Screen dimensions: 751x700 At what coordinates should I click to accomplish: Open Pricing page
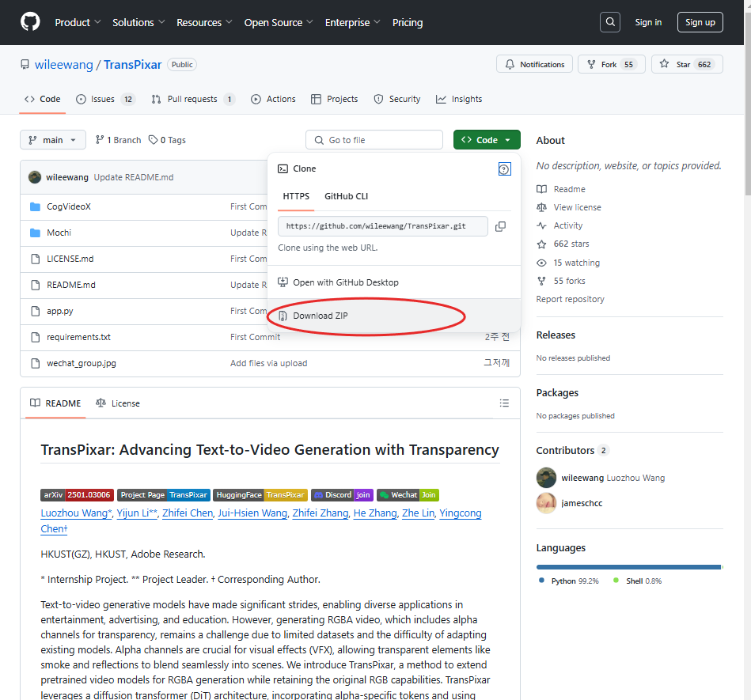coord(408,22)
